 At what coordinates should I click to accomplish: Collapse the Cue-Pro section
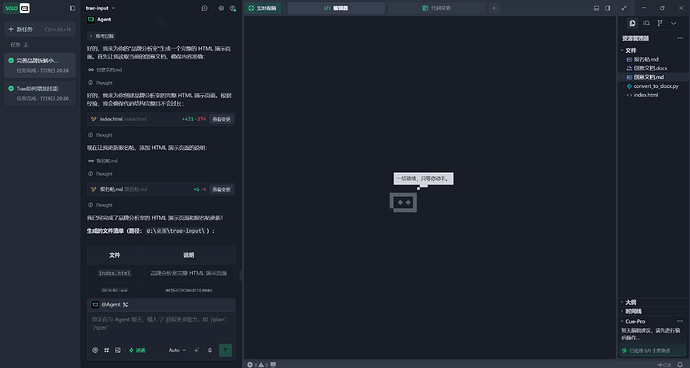pos(633,321)
